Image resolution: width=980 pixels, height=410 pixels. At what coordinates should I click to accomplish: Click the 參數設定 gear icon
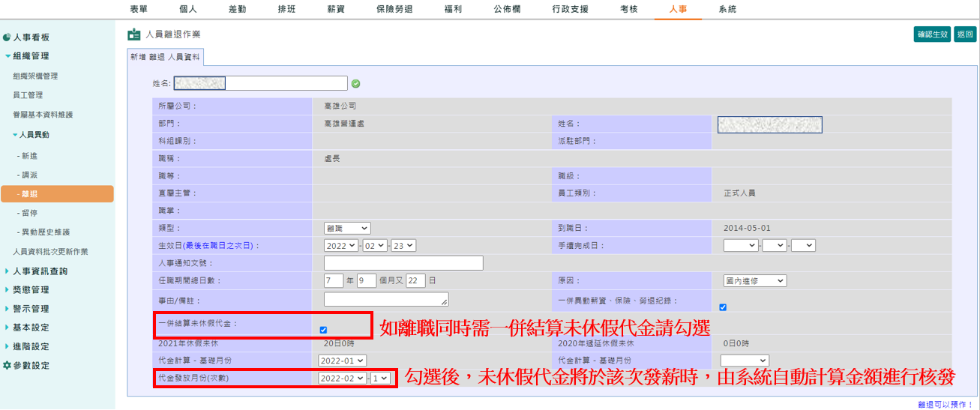7,366
